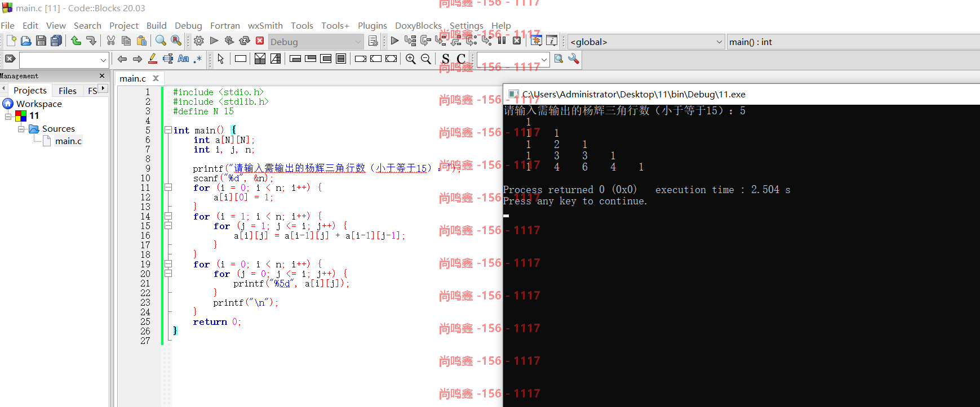Click the Next line debugger icon
This screenshot has height=407, width=980.
point(425,41)
